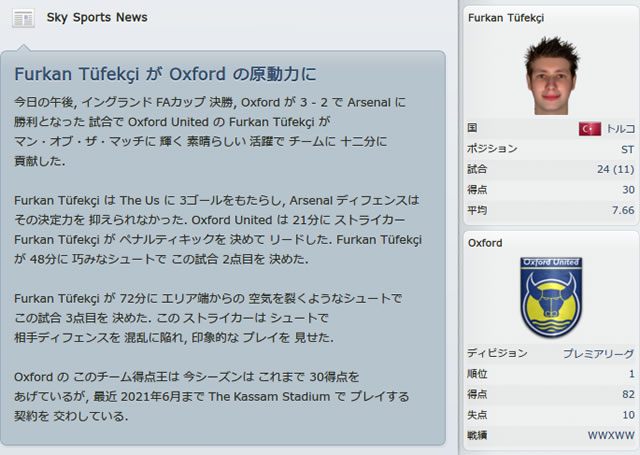Image resolution: width=640 pixels, height=455 pixels.
Task: Select the club 得点 value 82
Action: 628,394
